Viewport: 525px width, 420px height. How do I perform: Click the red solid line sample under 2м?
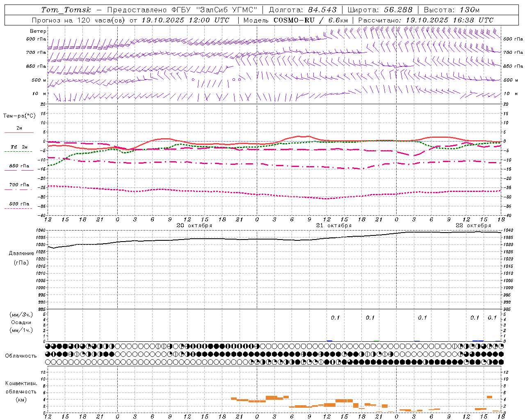coord(19,132)
